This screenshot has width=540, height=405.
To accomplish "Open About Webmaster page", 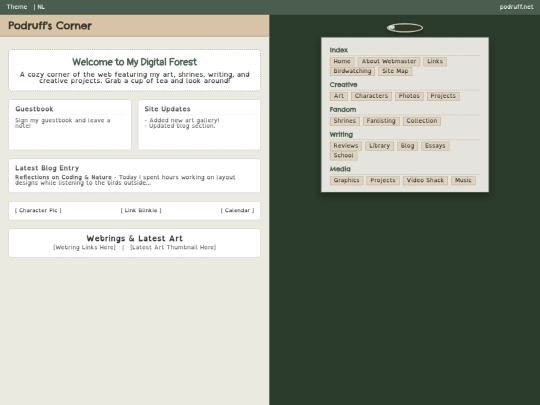I will click(389, 61).
